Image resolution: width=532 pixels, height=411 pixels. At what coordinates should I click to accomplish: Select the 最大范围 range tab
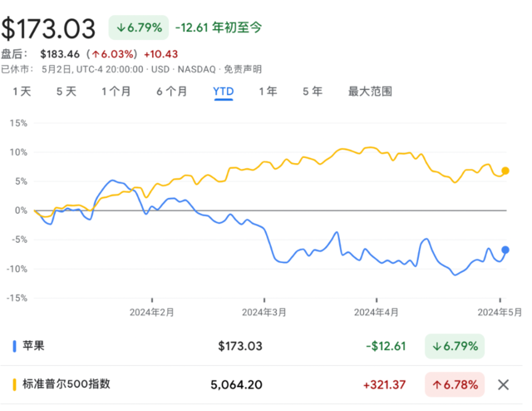point(370,92)
